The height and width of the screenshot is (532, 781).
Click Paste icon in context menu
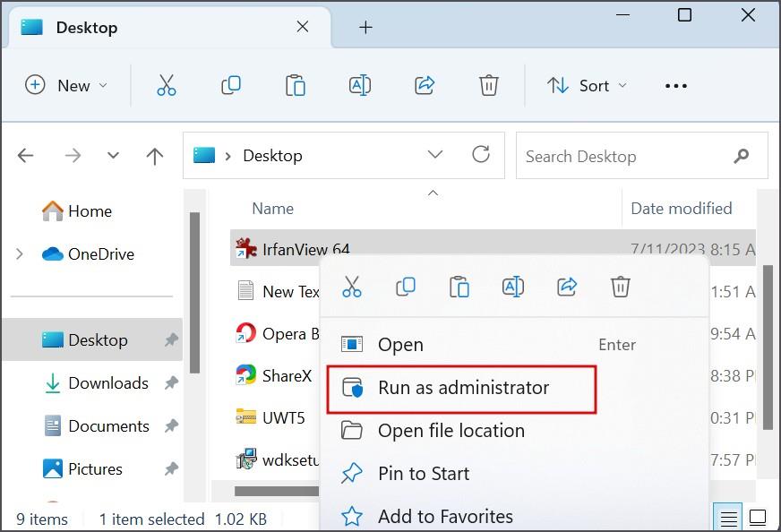pyautogui.click(x=459, y=287)
